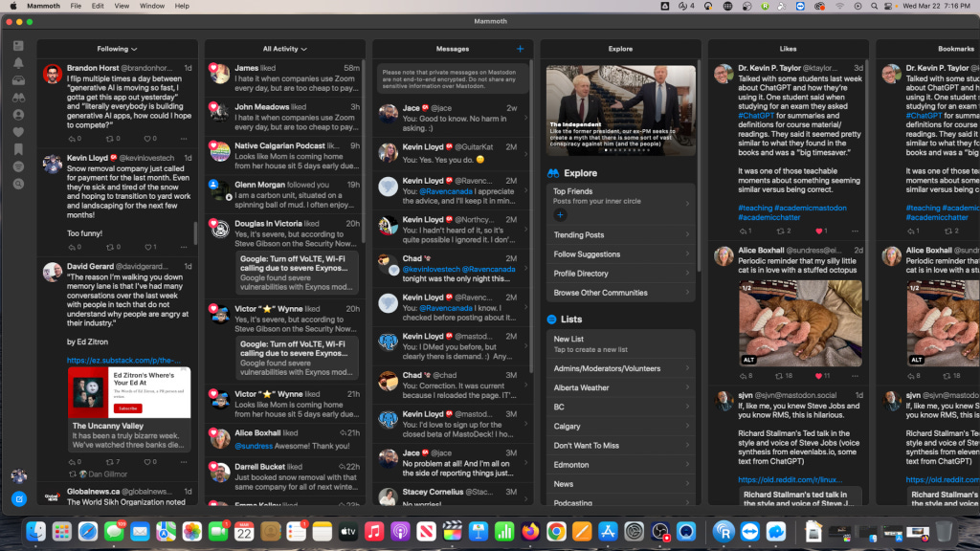Open the Notifications bell sidebar icon
This screenshot has width=980, height=551.
pyautogui.click(x=18, y=63)
